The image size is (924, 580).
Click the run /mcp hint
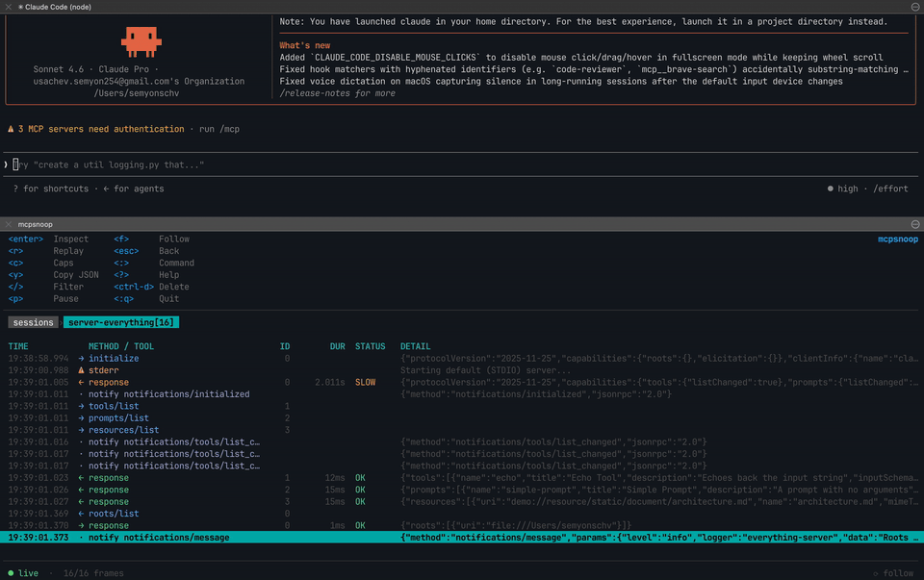click(x=219, y=129)
